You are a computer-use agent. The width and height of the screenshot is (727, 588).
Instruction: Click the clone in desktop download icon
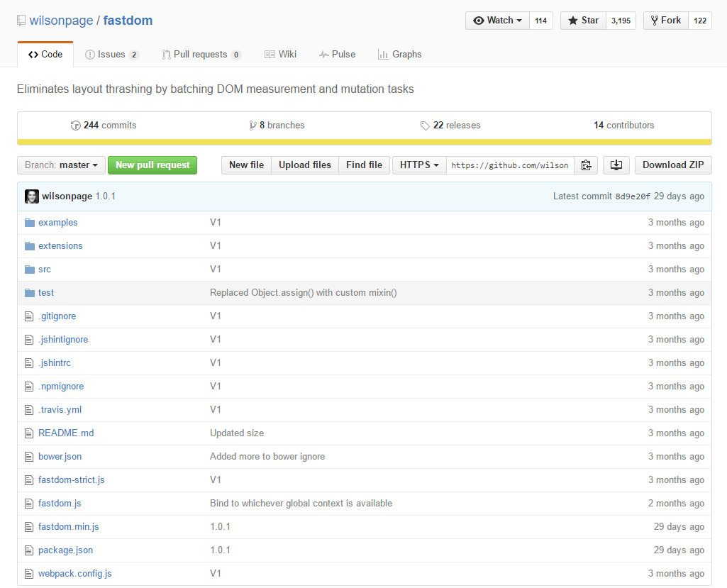[x=616, y=165]
